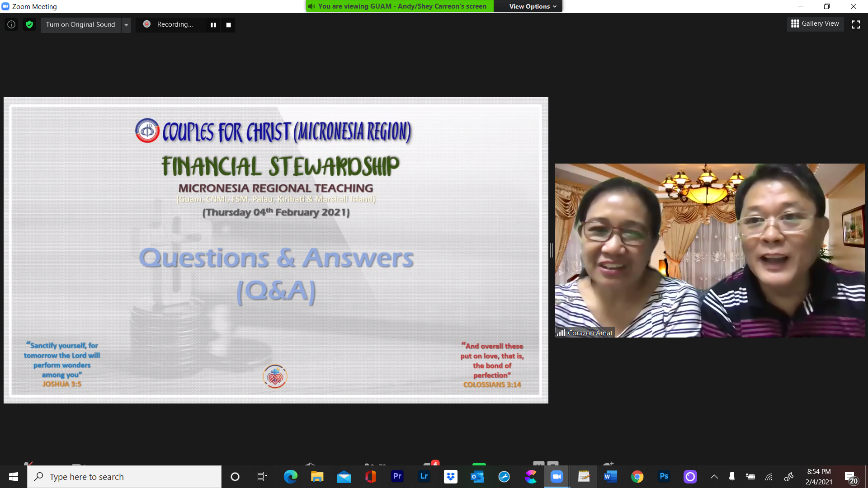Open File Explorer from the taskbar
Viewport: 868px width, 488px height.
[x=317, y=477]
